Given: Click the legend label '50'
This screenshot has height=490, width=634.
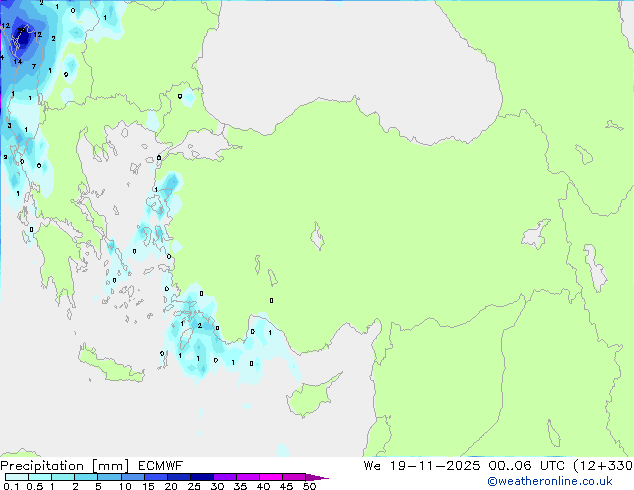Looking at the screenshot, I should point(309,486).
